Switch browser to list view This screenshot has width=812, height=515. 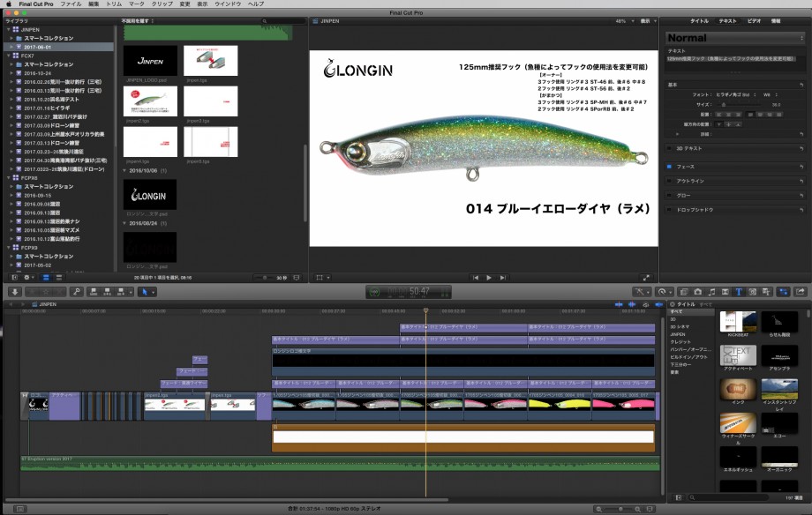pyautogui.click(x=58, y=278)
